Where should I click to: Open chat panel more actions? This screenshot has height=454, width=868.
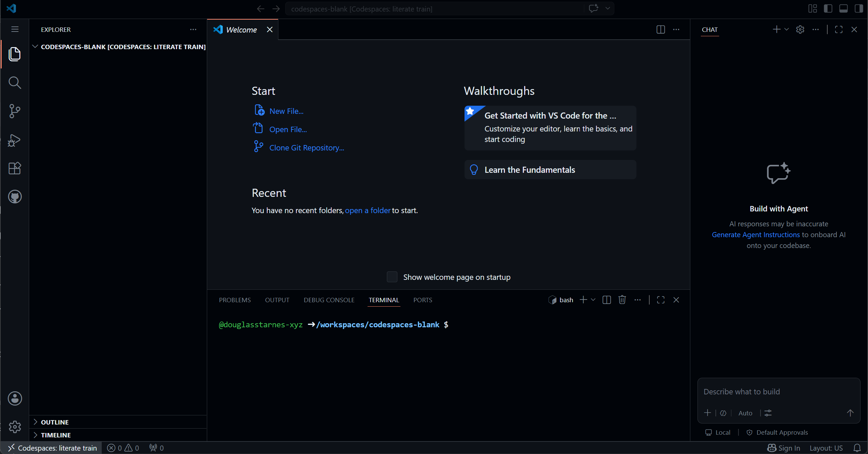[815, 29]
